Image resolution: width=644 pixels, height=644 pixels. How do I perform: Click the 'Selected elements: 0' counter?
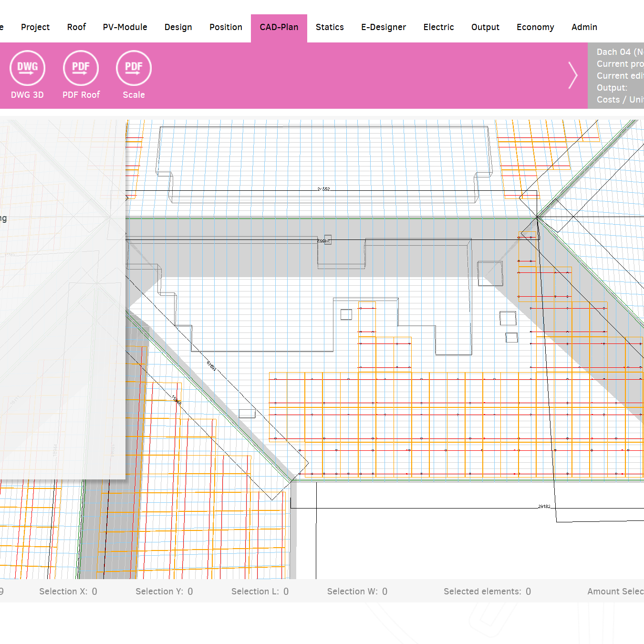(x=487, y=591)
